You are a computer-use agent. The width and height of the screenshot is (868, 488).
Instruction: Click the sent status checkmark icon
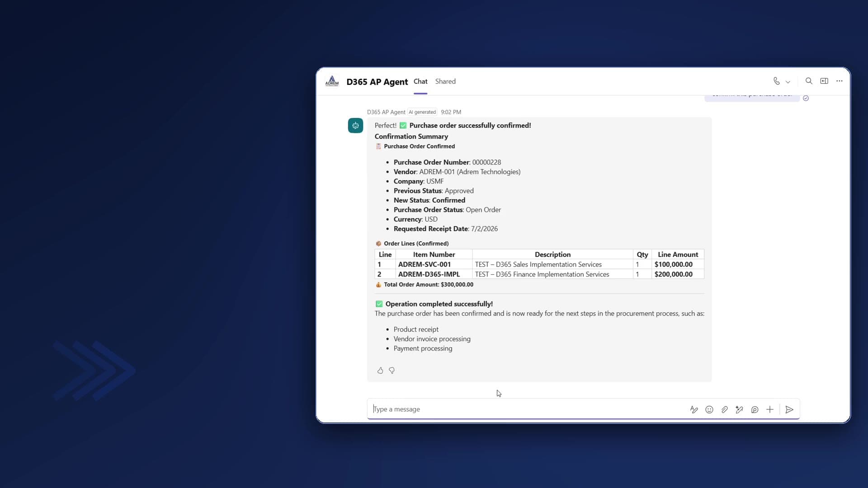click(x=806, y=98)
